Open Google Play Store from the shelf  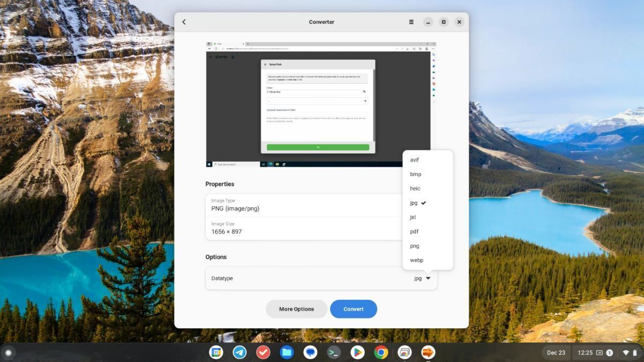(357, 352)
